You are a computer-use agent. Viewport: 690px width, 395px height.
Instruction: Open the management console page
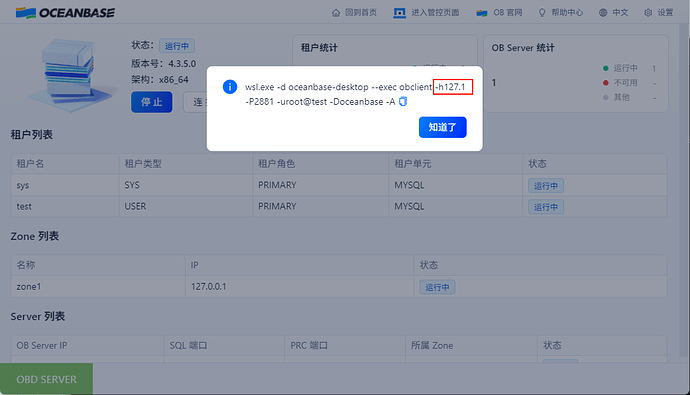pos(426,13)
